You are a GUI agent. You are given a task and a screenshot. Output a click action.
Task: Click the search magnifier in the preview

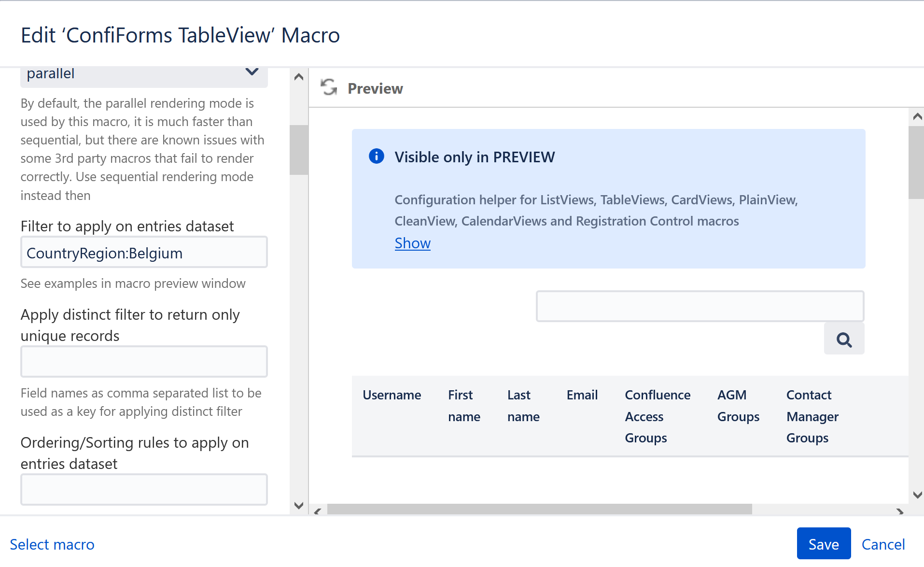[x=844, y=339]
